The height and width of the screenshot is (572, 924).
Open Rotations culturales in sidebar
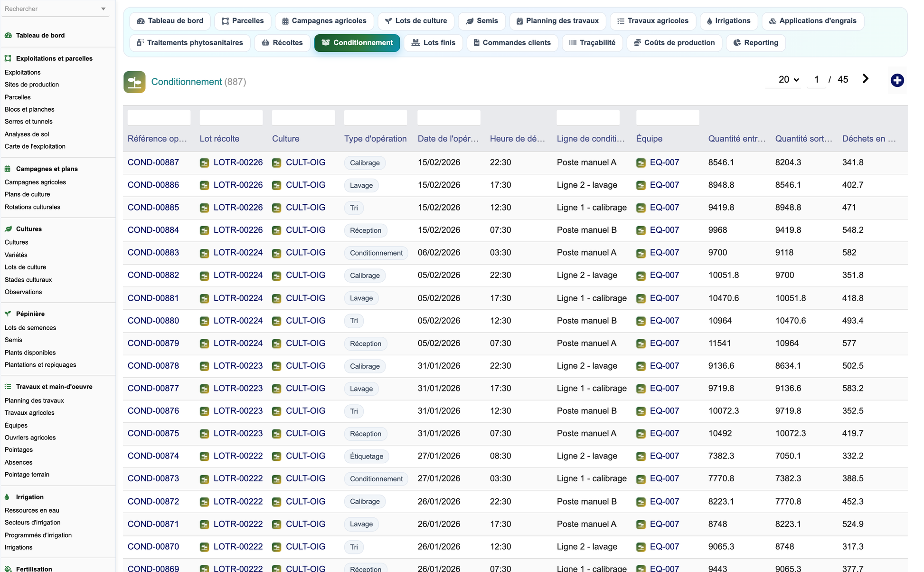point(32,207)
